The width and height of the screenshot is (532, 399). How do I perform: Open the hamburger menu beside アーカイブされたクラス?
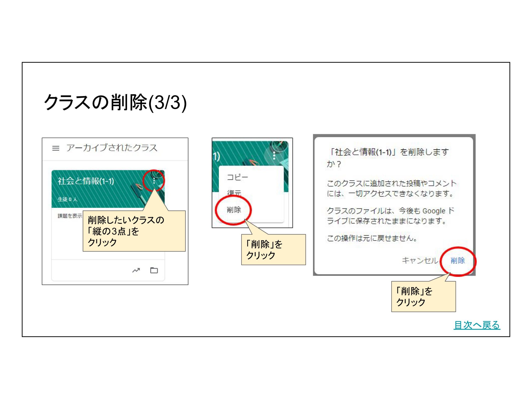[56, 148]
